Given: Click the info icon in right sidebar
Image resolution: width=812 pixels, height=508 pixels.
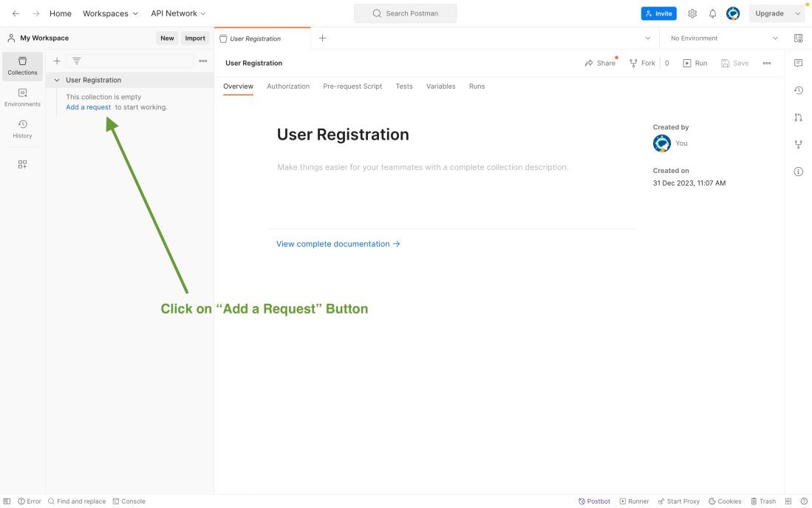Looking at the screenshot, I should click(x=798, y=172).
